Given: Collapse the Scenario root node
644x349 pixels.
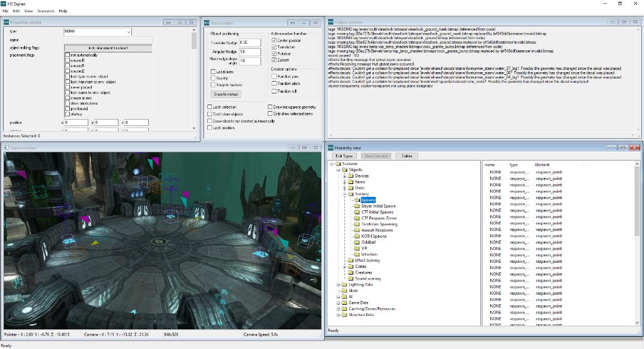Looking at the screenshot, I should pyautogui.click(x=332, y=164).
